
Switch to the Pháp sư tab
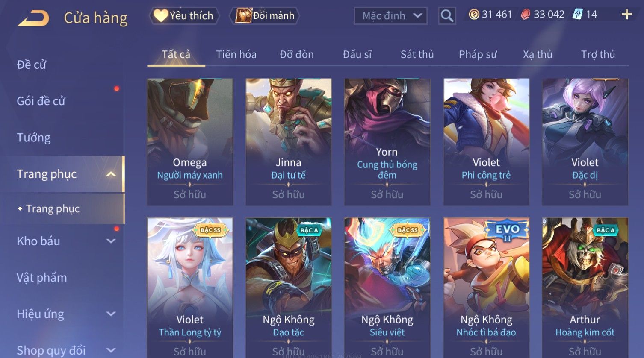pos(478,54)
